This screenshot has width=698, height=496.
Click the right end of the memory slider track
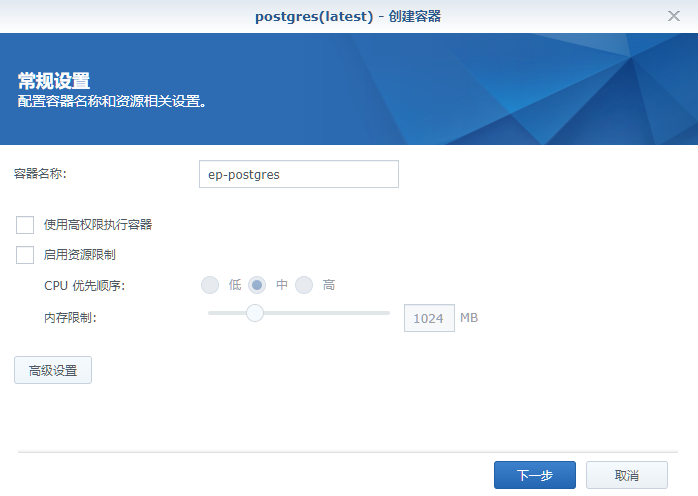387,313
